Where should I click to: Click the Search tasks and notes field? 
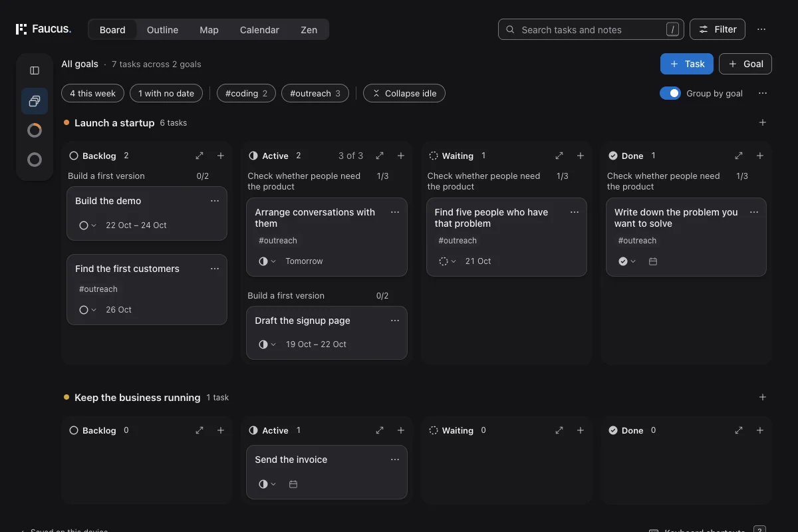pos(591,29)
